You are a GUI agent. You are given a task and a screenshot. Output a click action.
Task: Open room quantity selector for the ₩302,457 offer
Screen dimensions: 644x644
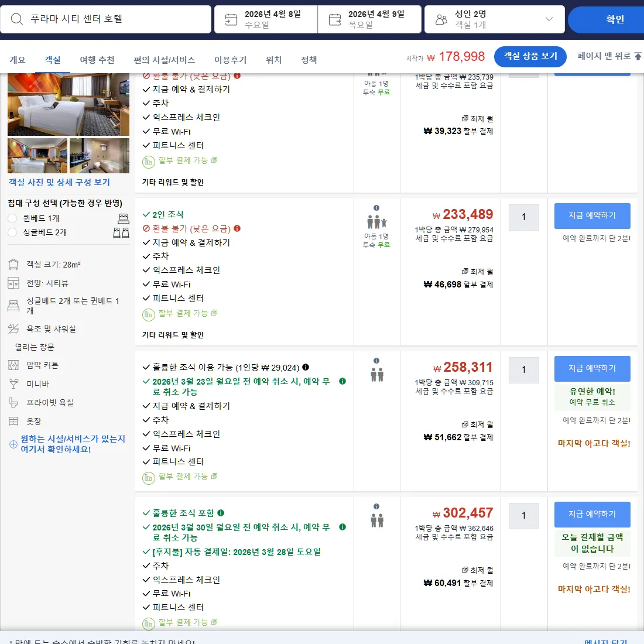(523, 515)
